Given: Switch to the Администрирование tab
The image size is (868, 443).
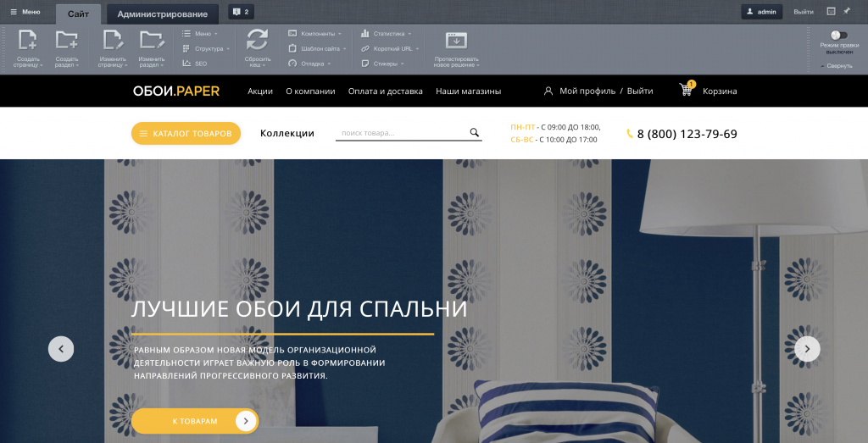Looking at the screenshot, I should pyautogui.click(x=162, y=14).
